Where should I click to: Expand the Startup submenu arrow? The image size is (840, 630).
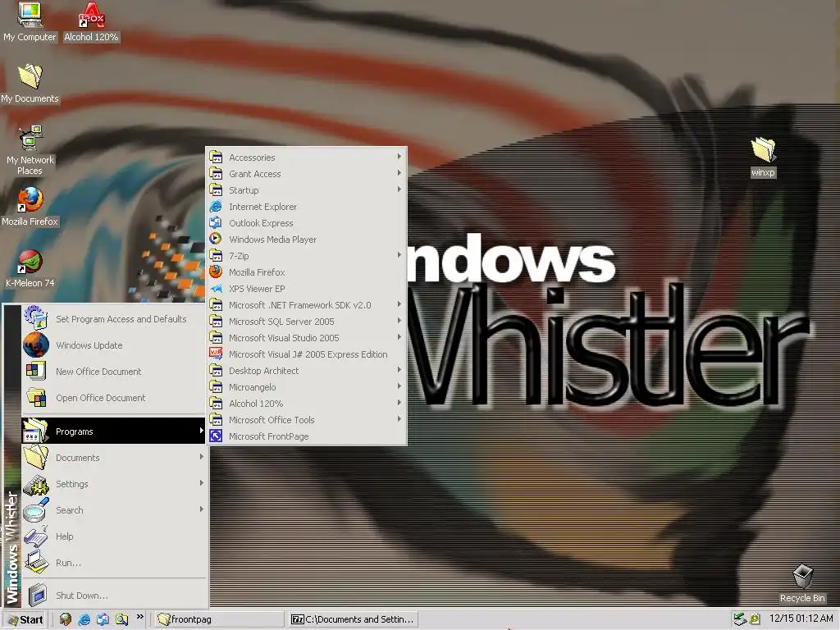click(399, 189)
